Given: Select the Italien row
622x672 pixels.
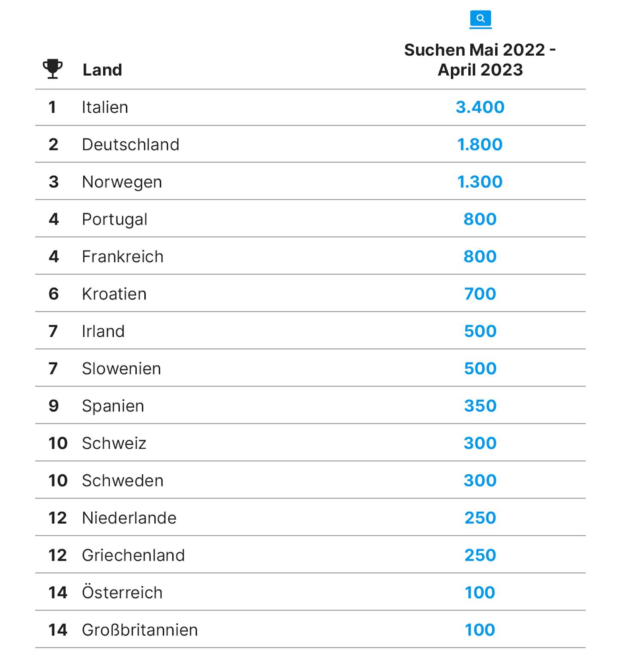Looking at the screenshot, I should [x=310, y=107].
